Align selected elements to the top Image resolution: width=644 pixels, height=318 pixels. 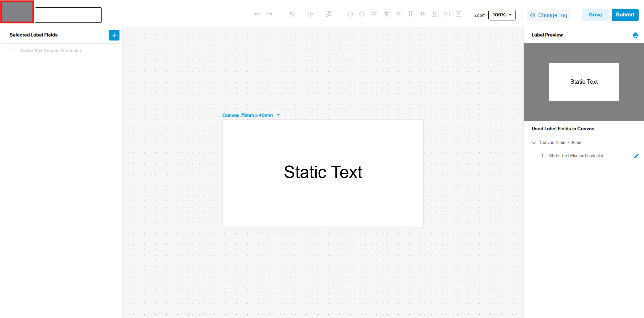coord(410,14)
